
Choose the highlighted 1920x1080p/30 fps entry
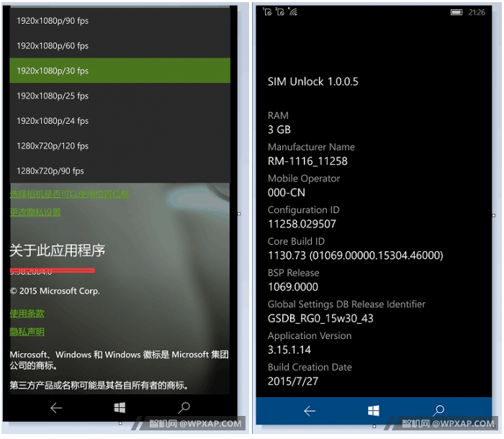(x=120, y=71)
